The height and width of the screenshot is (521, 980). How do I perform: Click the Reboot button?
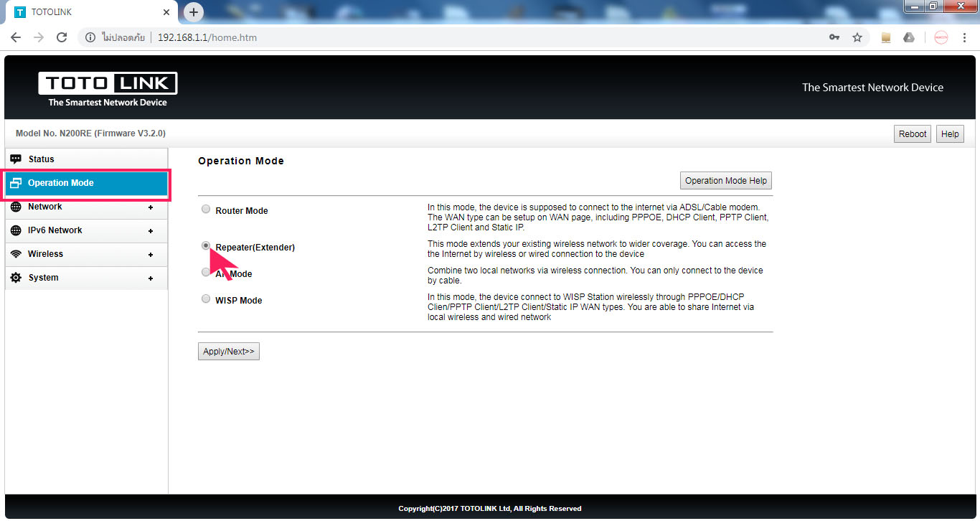tap(913, 134)
